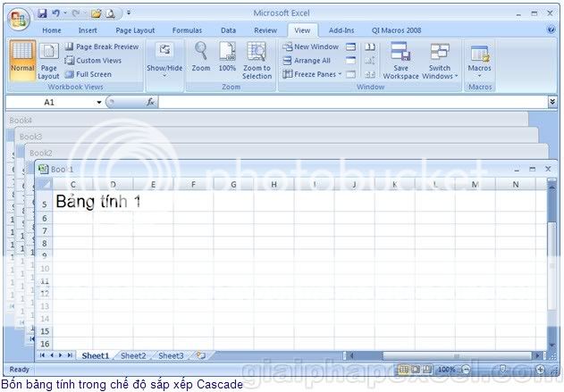
Task: Click the zoom slider in status bar
Action: point(501,370)
